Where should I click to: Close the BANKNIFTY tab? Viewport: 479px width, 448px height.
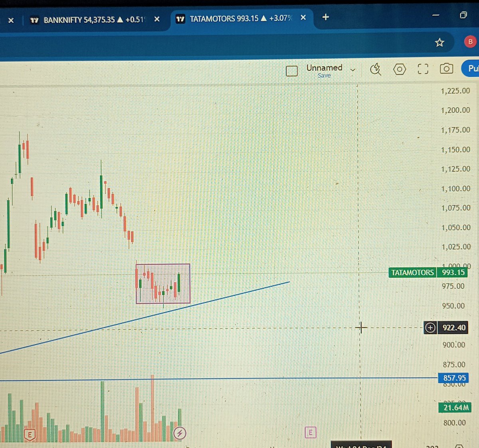pos(157,19)
